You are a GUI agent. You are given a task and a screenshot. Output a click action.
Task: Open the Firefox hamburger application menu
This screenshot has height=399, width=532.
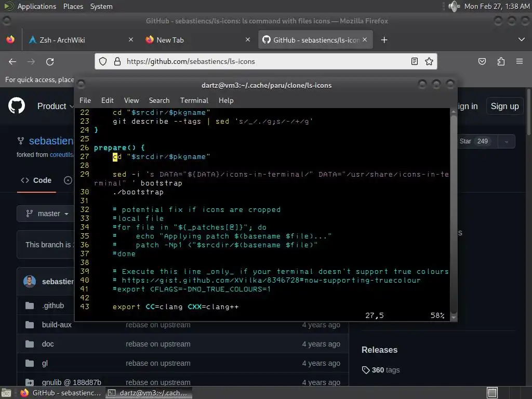pyautogui.click(x=519, y=61)
